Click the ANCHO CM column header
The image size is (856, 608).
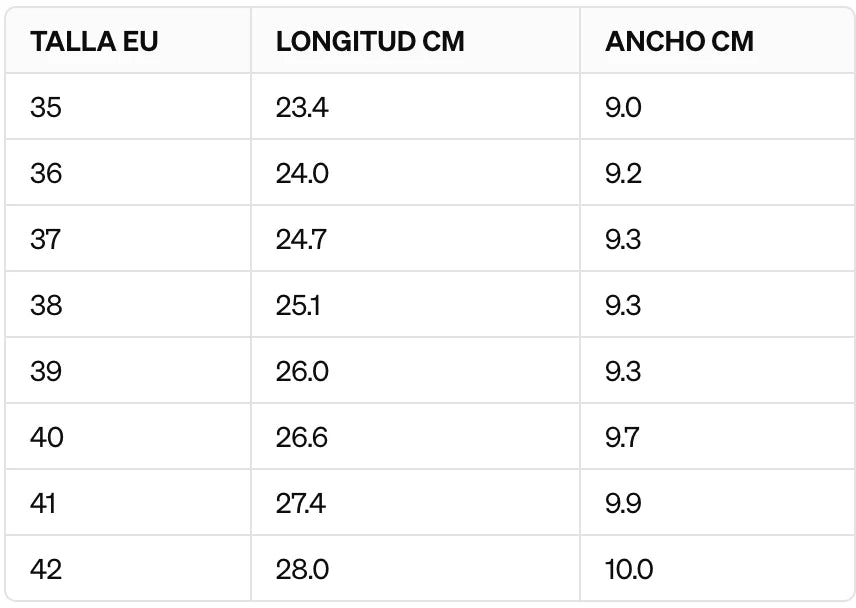(679, 42)
